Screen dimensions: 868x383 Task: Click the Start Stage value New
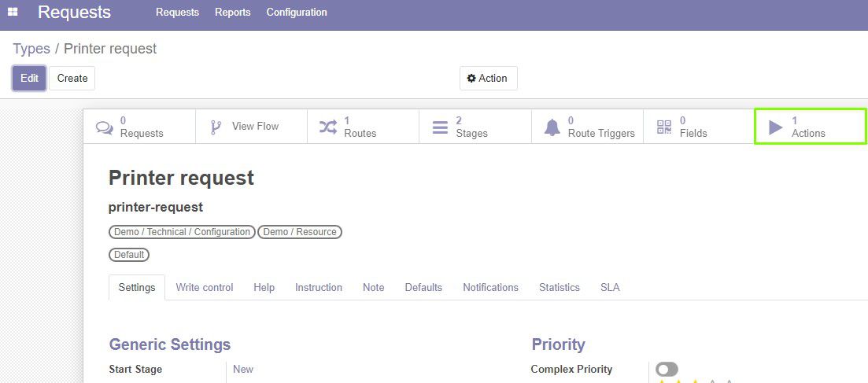point(243,369)
